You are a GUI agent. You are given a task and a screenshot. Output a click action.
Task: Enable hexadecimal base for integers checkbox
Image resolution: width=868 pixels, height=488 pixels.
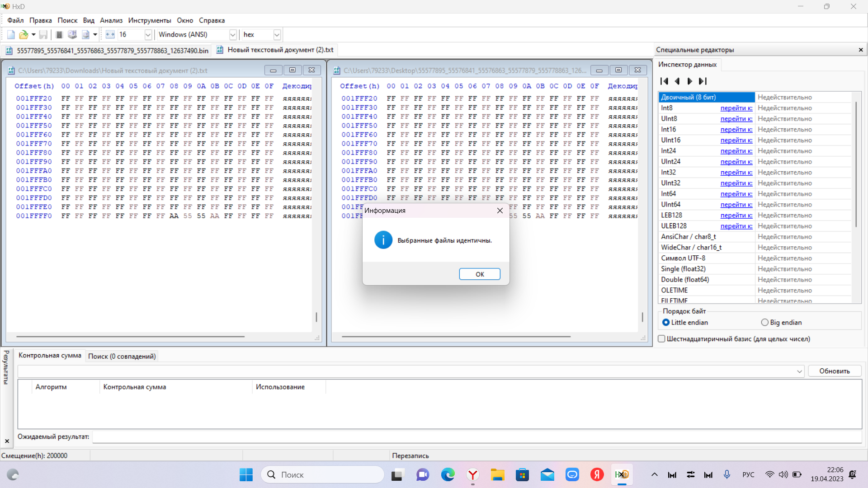click(662, 339)
